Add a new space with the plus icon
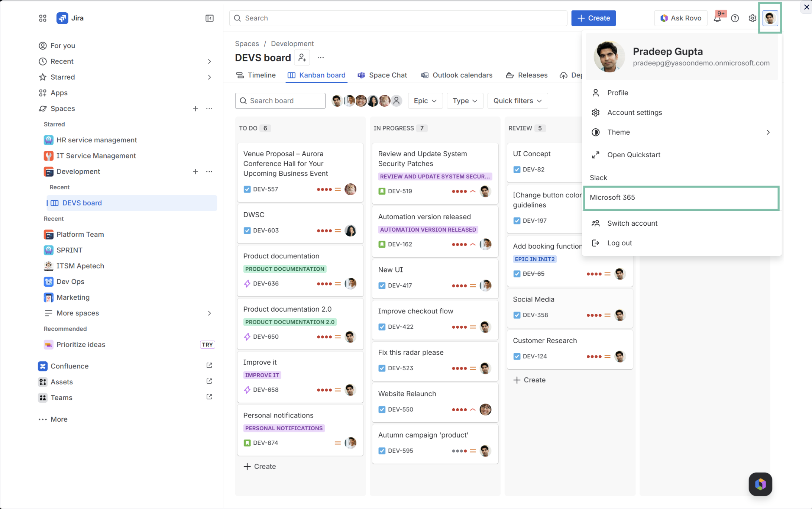This screenshot has height=509, width=812. point(195,109)
